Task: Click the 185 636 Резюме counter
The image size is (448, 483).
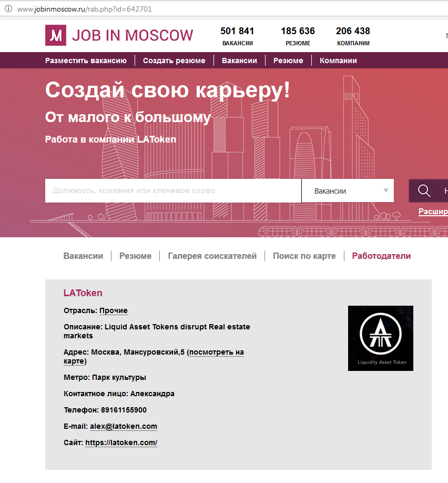Action: pos(298,36)
